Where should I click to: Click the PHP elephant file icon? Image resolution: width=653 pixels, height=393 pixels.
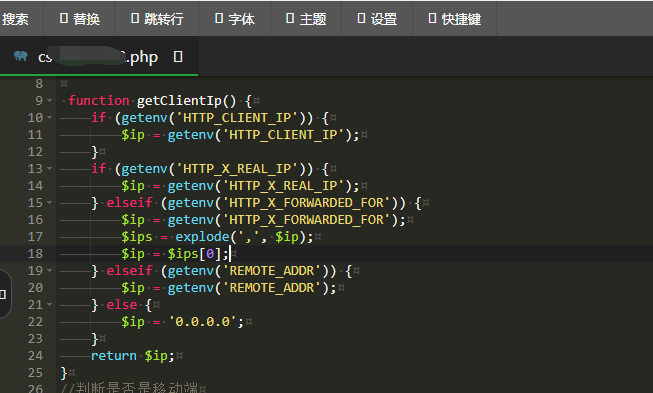pyautogui.click(x=20, y=56)
